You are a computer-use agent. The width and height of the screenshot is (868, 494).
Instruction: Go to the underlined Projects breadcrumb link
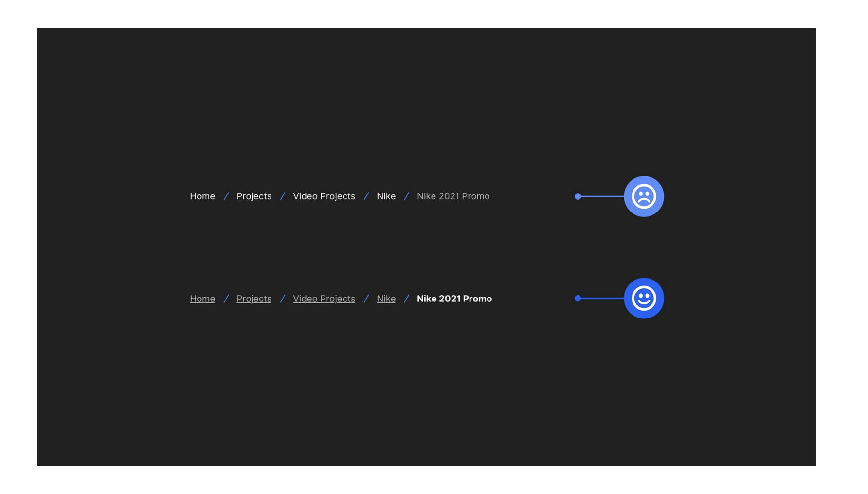pyautogui.click(x=253, y=299)
